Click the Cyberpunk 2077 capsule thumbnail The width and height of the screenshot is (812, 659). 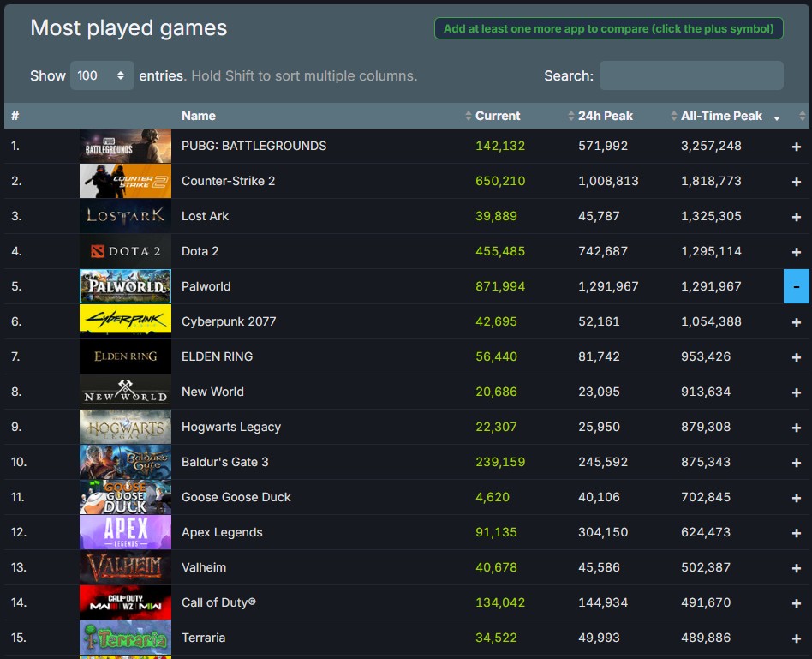[125, 321]
